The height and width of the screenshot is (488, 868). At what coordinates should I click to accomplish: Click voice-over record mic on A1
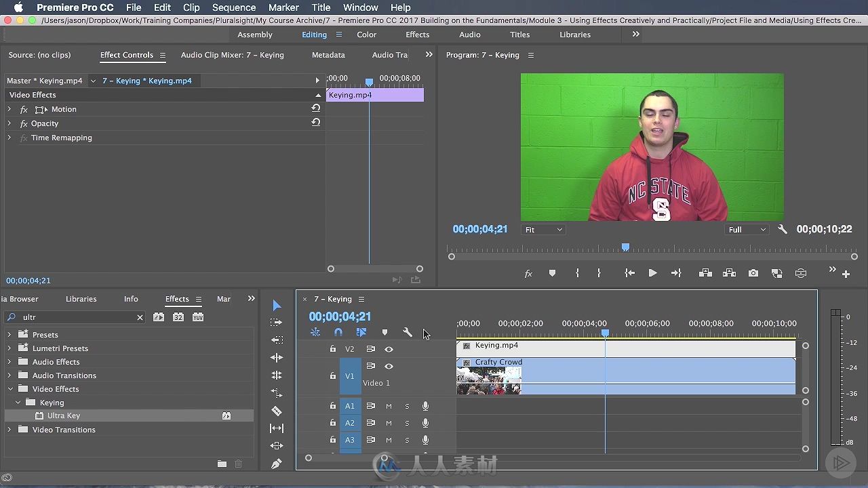click(425, 406)
